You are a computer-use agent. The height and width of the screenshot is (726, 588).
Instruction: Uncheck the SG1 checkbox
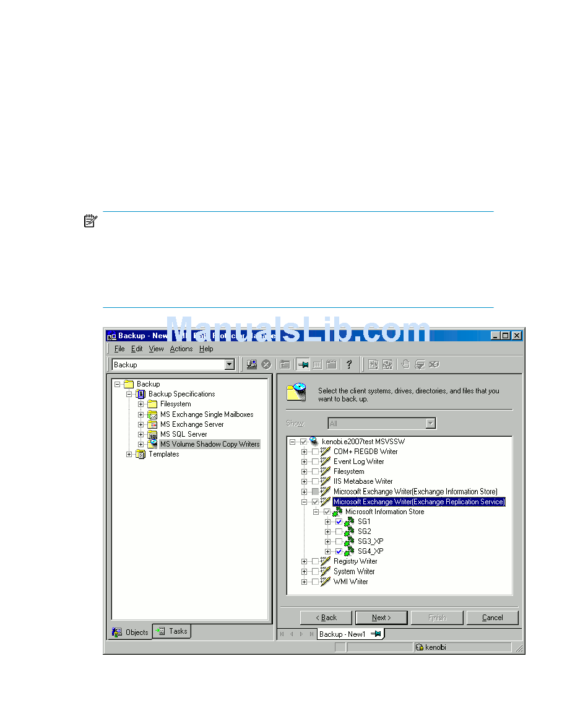(339, 522)
